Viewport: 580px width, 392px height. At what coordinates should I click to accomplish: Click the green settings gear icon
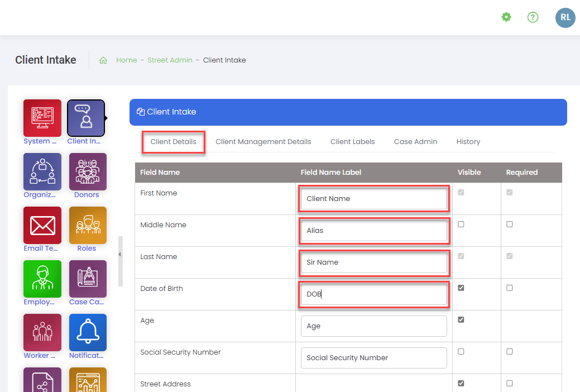(506, 17)
